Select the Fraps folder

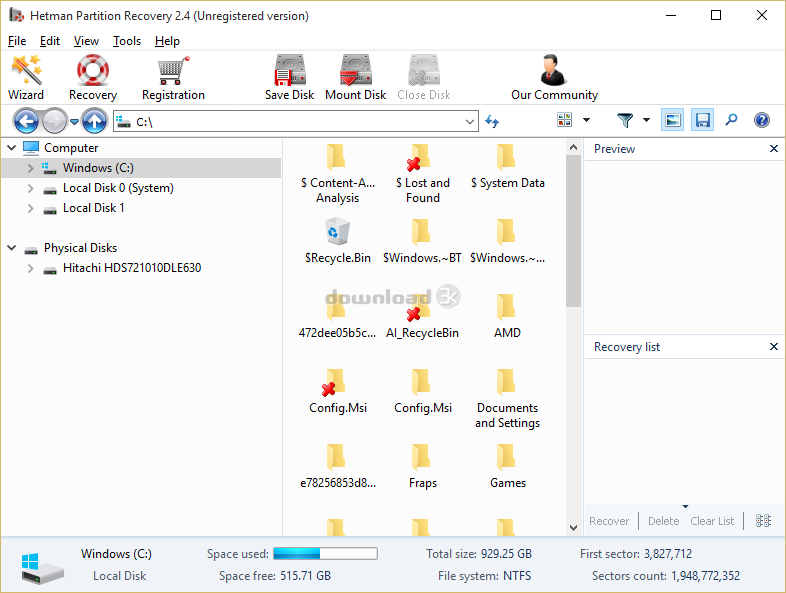(423, 466)
